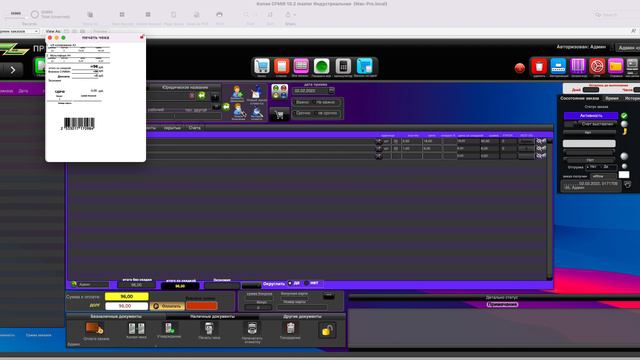The height and width of the screenshot is (360, 640).
Task: Select the 'да' radio for Округлять
Action: (290, 283)
